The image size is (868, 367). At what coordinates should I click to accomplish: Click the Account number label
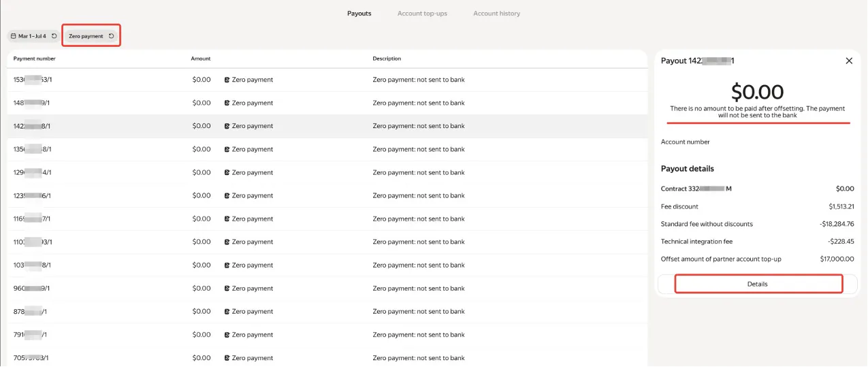686,142
